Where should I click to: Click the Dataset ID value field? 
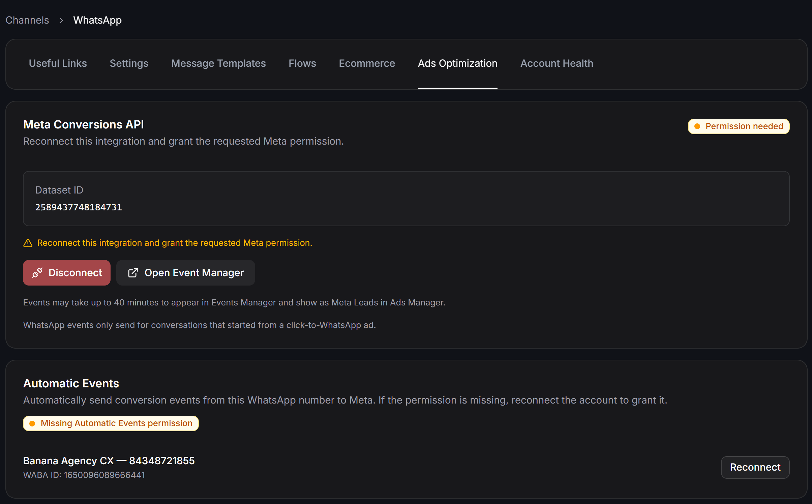[x=406, y=199]
